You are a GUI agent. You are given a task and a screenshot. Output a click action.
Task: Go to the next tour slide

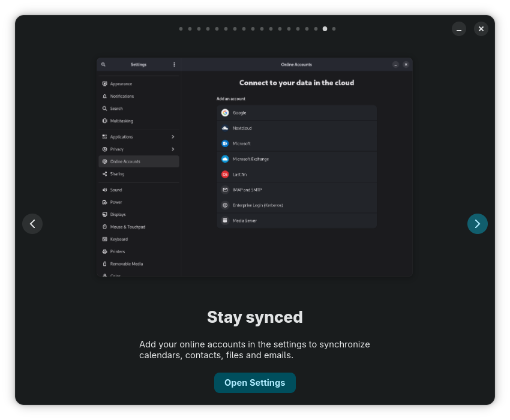tap(477, 224)
